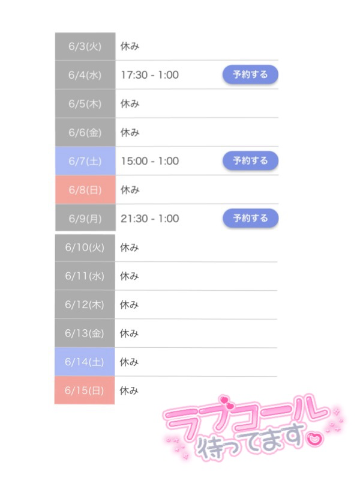Click 休み text in the 6/11 row
This screenshot has width=360, height=480.
coord(129,276)
